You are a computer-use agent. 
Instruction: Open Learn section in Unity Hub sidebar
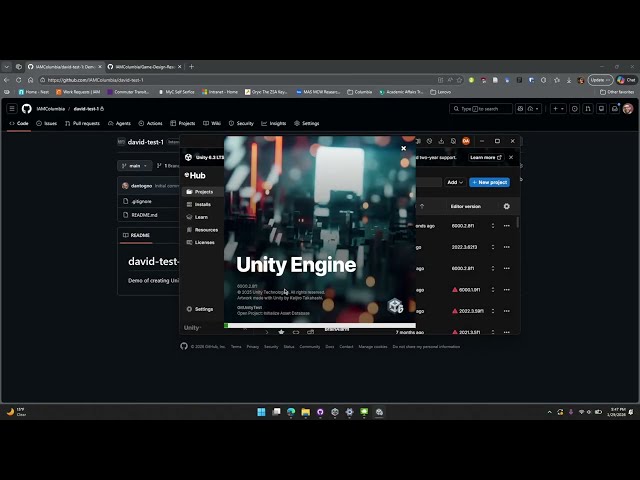(x=202, y=217)
